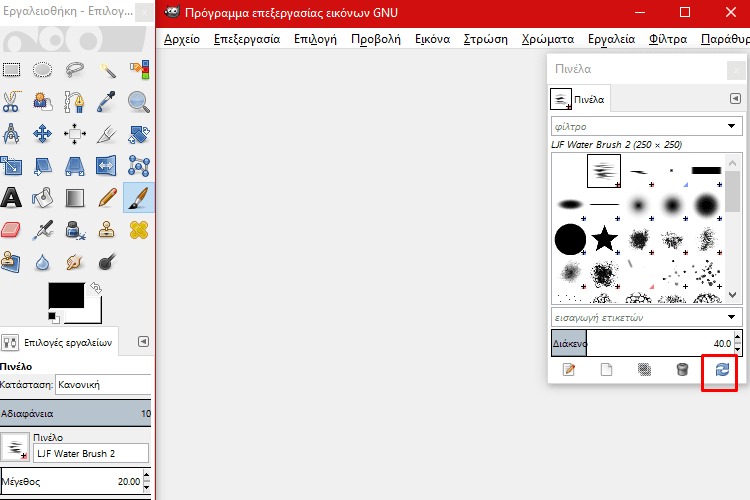
Task: Choose the Zoom magnifier tool
Action: 139,101
